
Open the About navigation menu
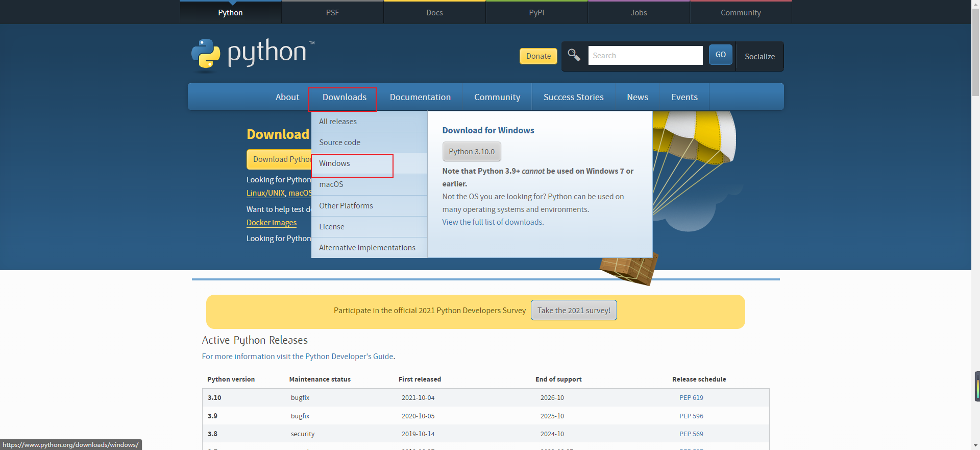287,97
